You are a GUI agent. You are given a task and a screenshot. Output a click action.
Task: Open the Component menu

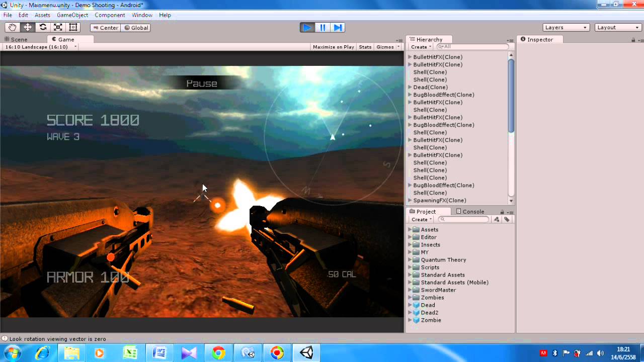(x=110, y=15)
